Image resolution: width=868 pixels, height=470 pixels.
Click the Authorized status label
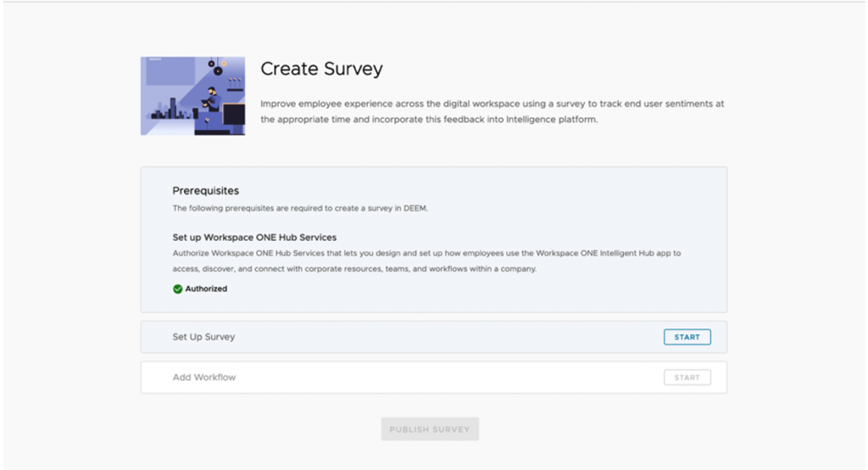(206, 288)
